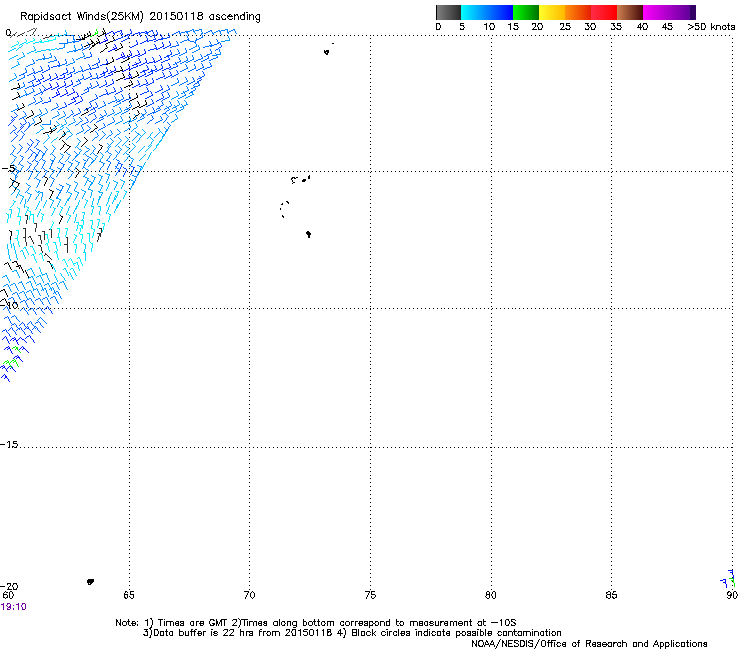Click the NOAA/NESDIS credit text
Viewport: 740px width, 650px height.
pyautogui.click(x=589, y=644)
